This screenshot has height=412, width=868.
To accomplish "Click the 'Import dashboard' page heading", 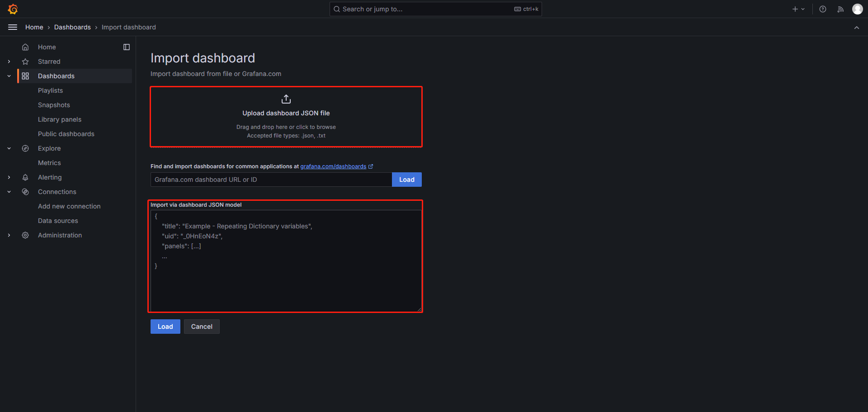I will (x=203, y=58).
